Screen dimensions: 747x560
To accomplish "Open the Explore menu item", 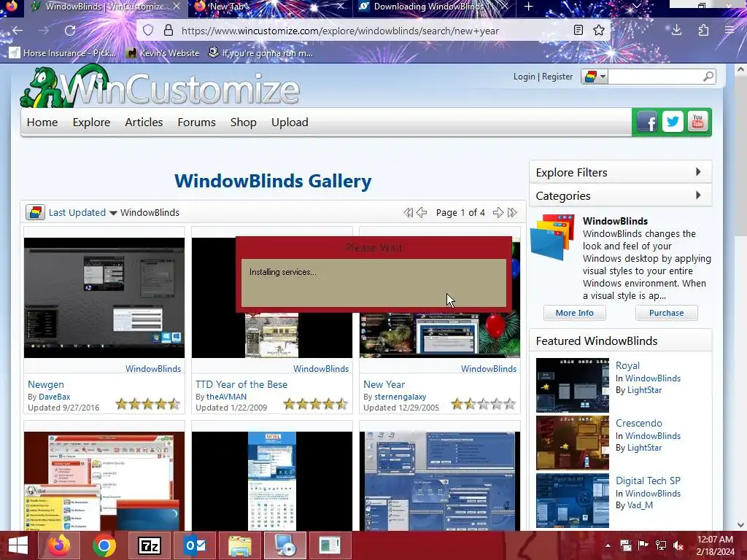I will 91,122.
